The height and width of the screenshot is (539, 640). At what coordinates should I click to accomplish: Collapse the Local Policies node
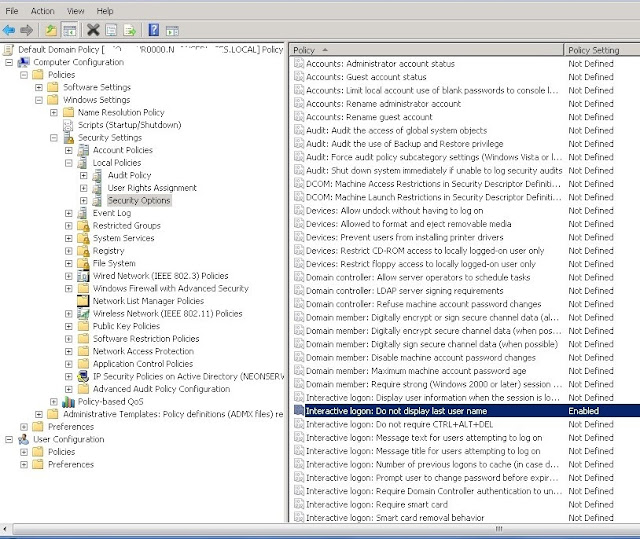(69, 163)
